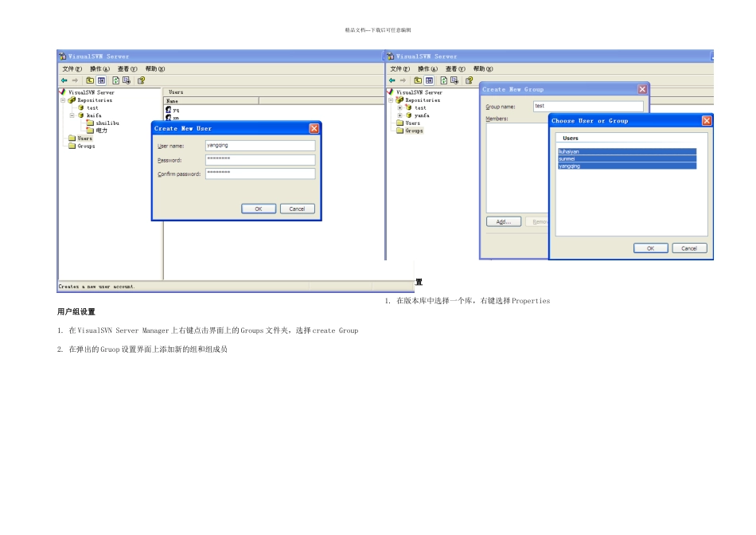Click Refresh icon in the Create New Group window toolbar
Image resolution: width=756 pixels, height=535 pixels.
coord(443,80)
